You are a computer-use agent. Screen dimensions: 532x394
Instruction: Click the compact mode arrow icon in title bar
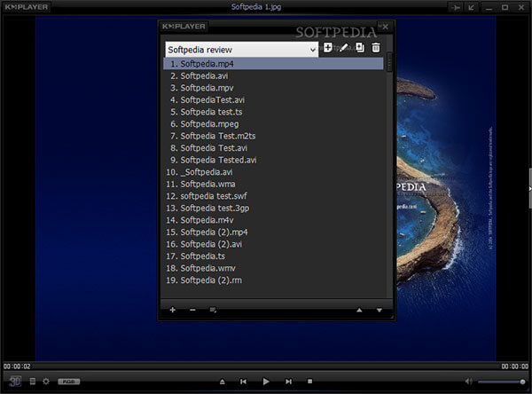(472, 7)
